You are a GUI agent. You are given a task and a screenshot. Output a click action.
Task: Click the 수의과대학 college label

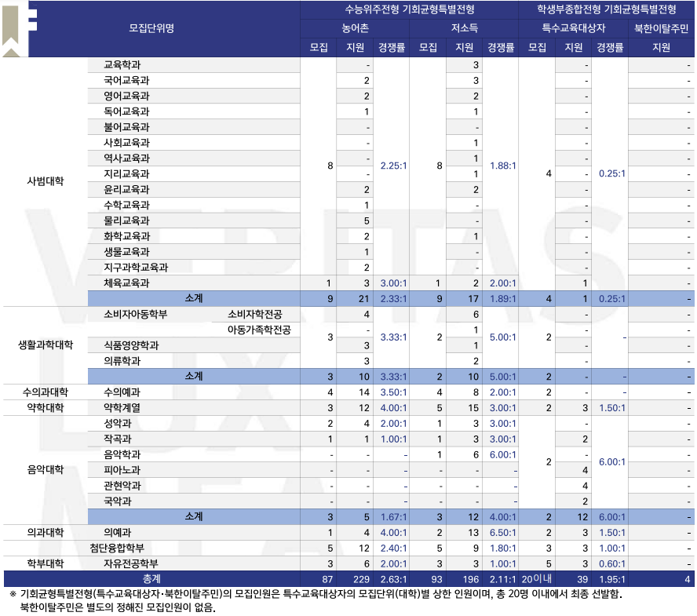click(46, 392)
